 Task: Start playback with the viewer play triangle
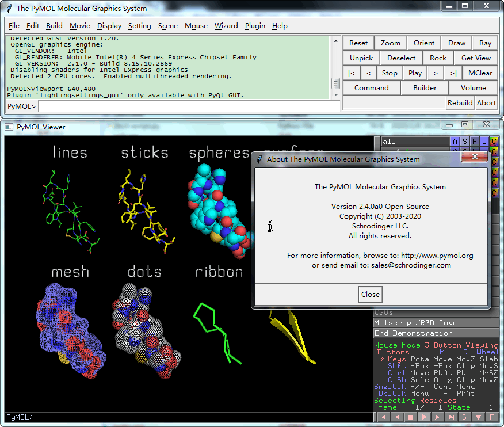tap(423, 417)
